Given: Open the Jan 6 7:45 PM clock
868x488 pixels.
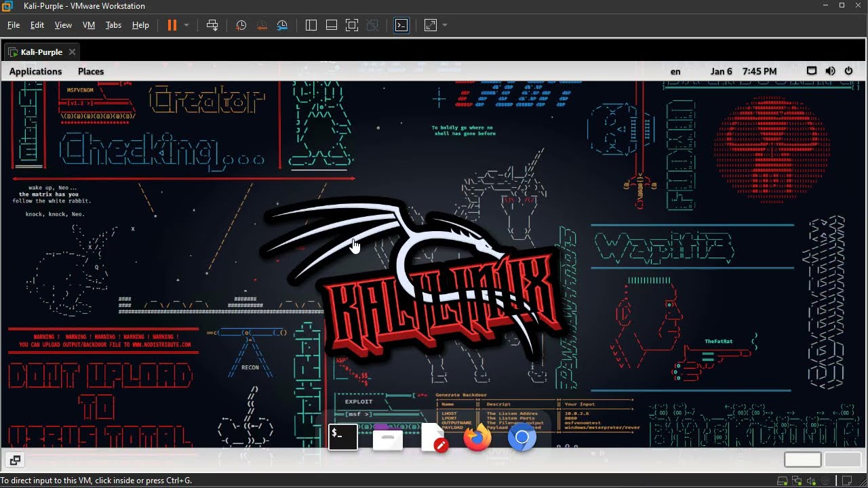Looking at the screenshot, I should pyautogui.click(x=743, y=71).
